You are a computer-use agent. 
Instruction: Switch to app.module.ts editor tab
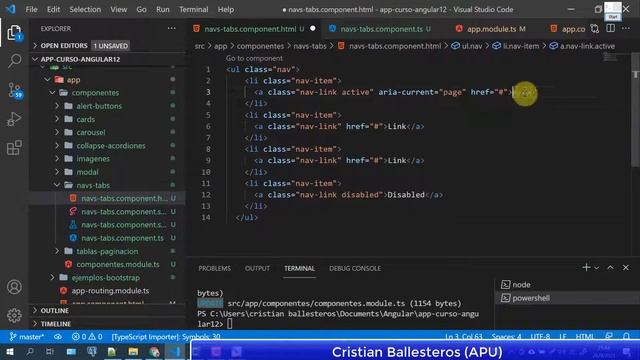[491, 29]
